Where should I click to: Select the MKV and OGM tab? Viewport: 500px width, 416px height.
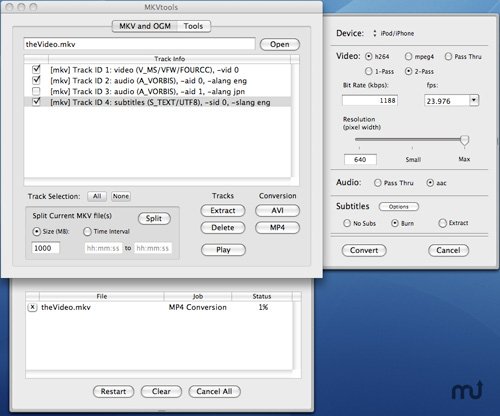point(145,26)
